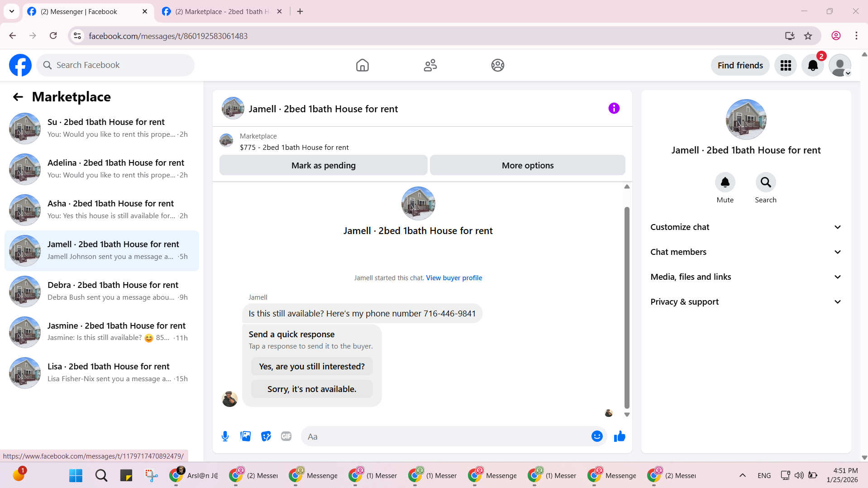This screenshot has width=868, height=488.
Task: View site information icon
Action: tap(78, 36)
